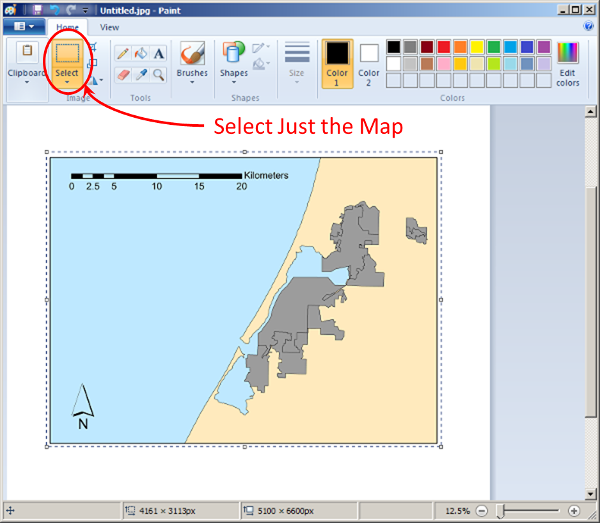
Task: Click the Paste clipboard icon
Action: (26, 53)
